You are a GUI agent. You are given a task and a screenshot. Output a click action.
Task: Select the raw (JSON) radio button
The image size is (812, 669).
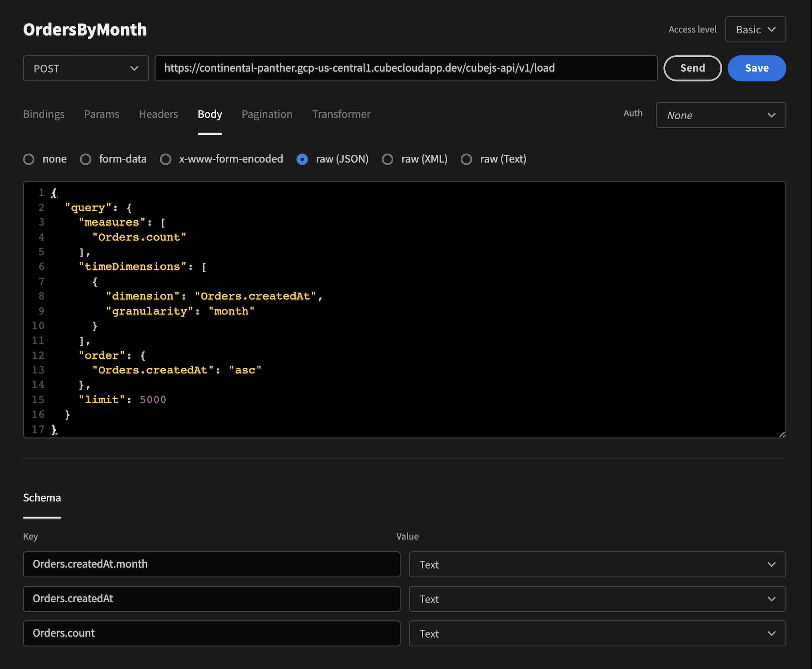point(302,159)
